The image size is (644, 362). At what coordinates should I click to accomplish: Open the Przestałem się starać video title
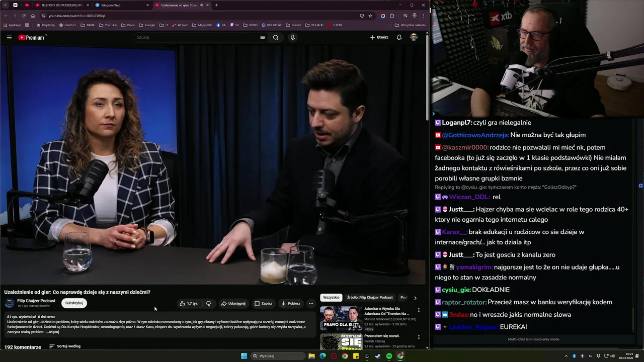point(382,335)
